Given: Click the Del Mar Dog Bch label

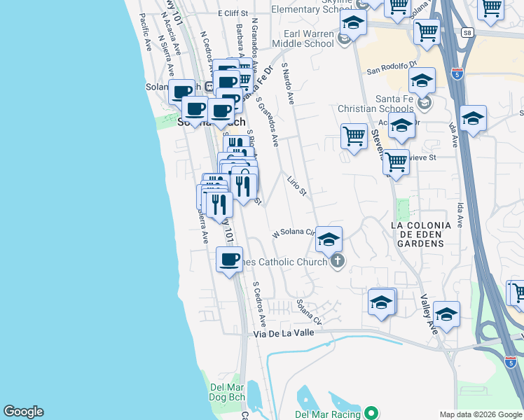Looking at the screenshot, I should pyautogui.click(x=227, y=392).
